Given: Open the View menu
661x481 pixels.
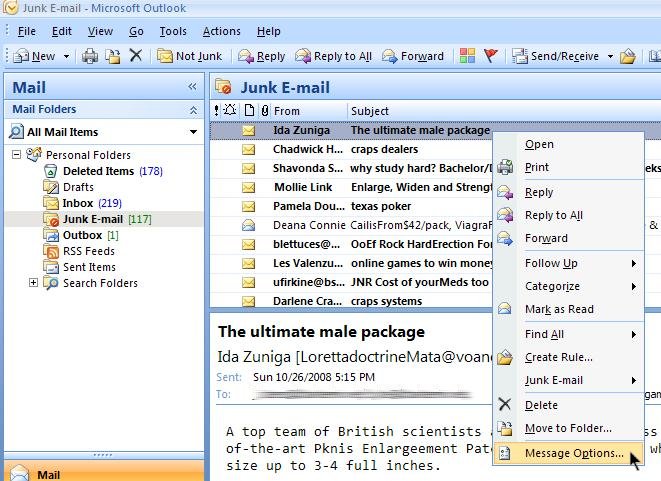Looking at the screenshot, I should tap(100, 31).
